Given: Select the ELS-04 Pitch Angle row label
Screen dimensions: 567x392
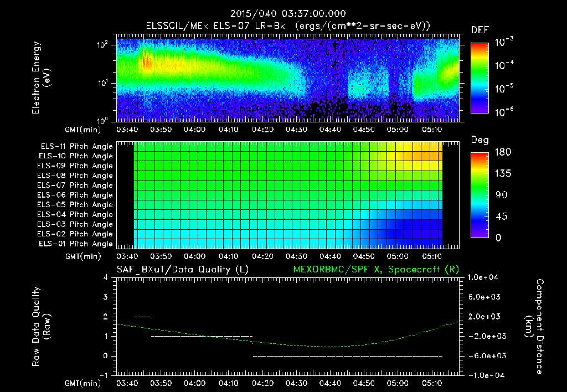Looking at the screenshot, I should [75, 214].
